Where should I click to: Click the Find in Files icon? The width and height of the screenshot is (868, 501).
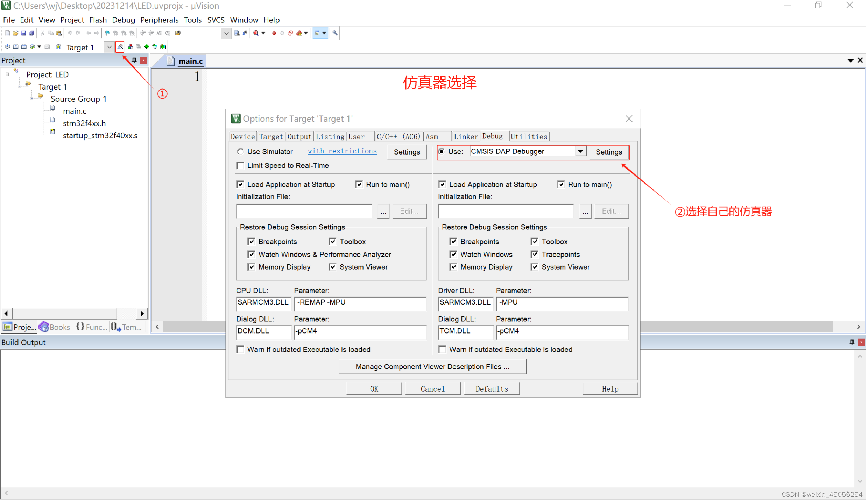point(178,33)
